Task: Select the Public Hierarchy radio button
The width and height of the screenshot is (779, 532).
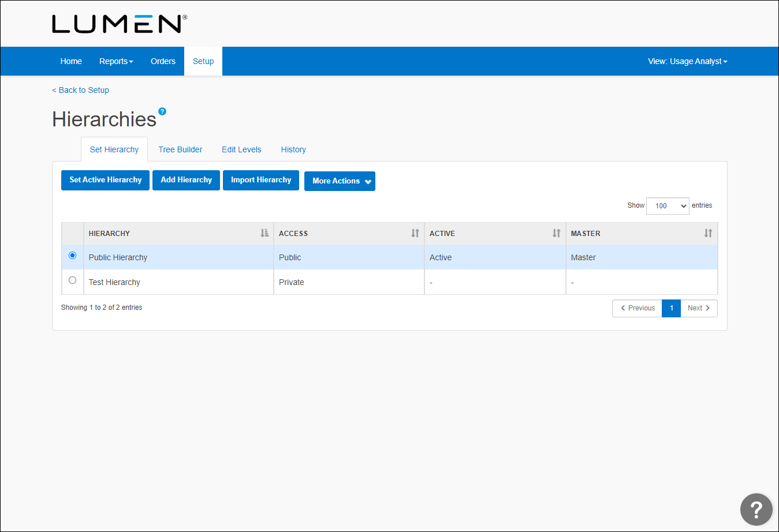Action: coord(73,256)
